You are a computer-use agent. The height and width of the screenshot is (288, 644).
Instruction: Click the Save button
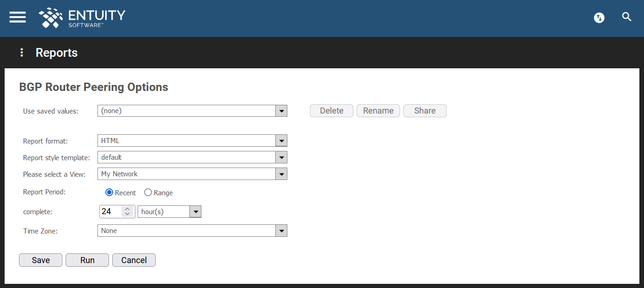coord(41,260)
